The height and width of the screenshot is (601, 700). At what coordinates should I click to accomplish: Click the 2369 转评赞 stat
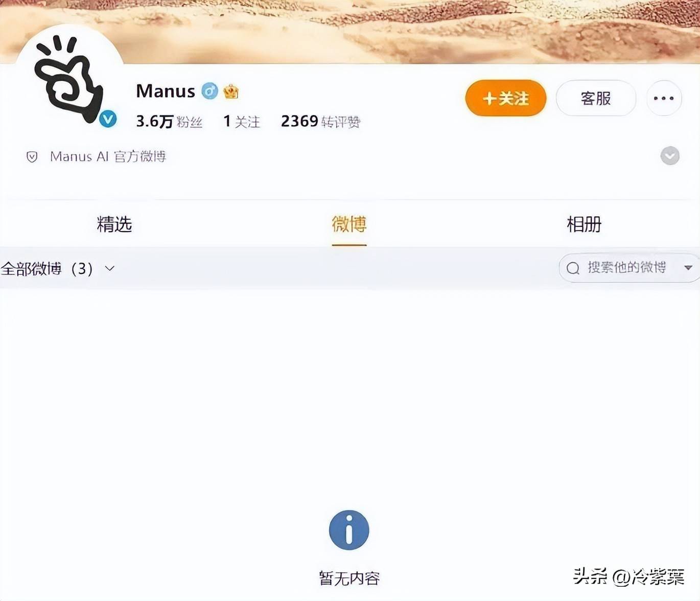pos(321,122)
